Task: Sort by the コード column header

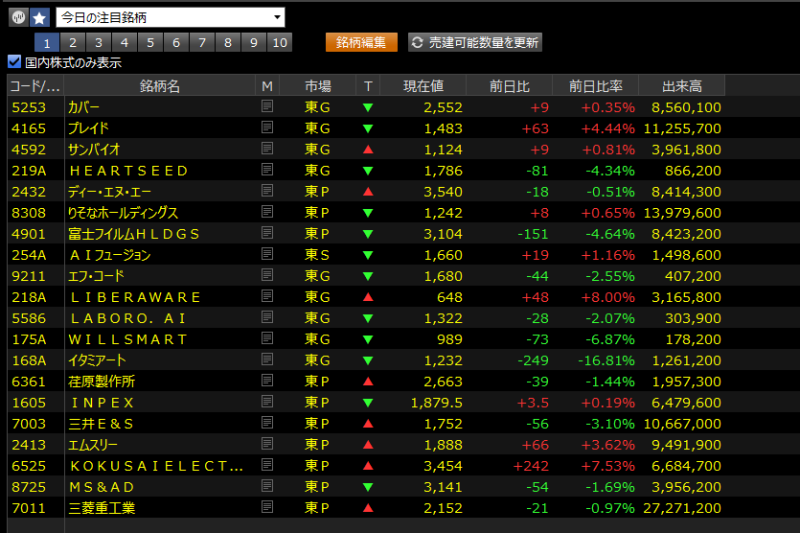Action: pos(36,86)
